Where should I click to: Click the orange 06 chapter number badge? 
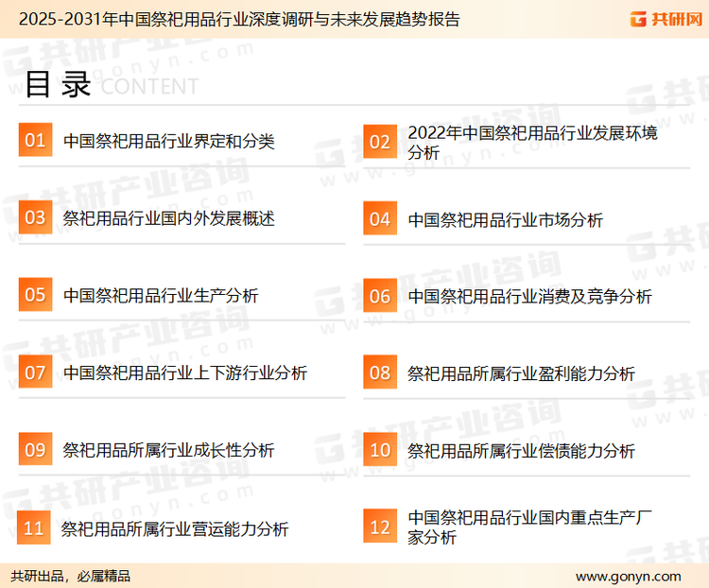click(x=380, y=296)
